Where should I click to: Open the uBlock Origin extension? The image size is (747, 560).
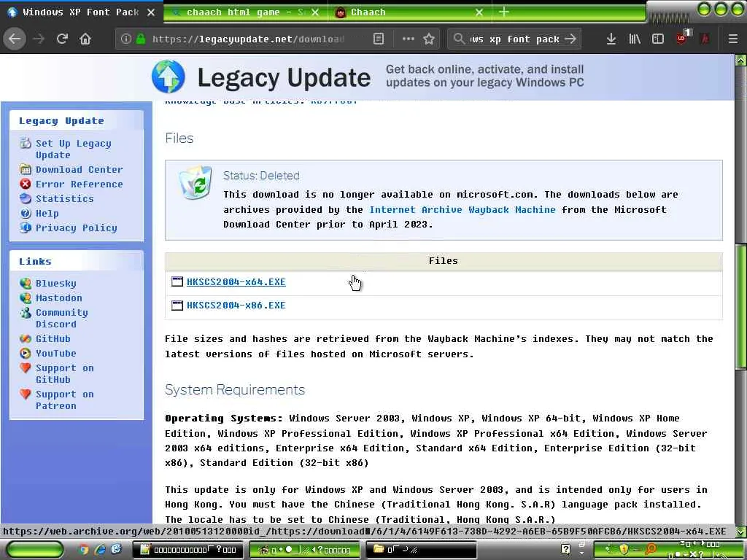click(682, 38)
